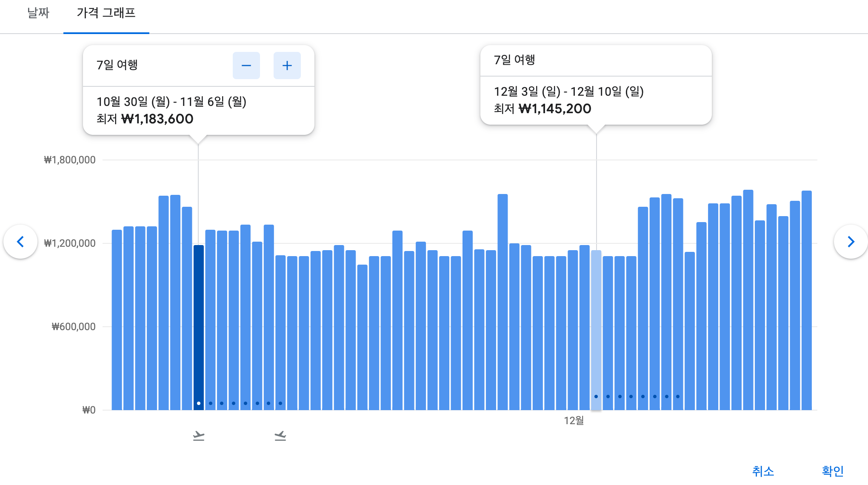Select the 가격 그래프 tab
The width and height of the screenshot is (868, 485).
[106, 13]
